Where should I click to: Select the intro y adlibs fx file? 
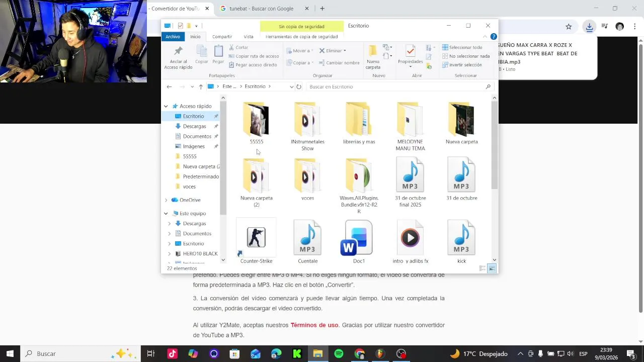tap(410, 242)
